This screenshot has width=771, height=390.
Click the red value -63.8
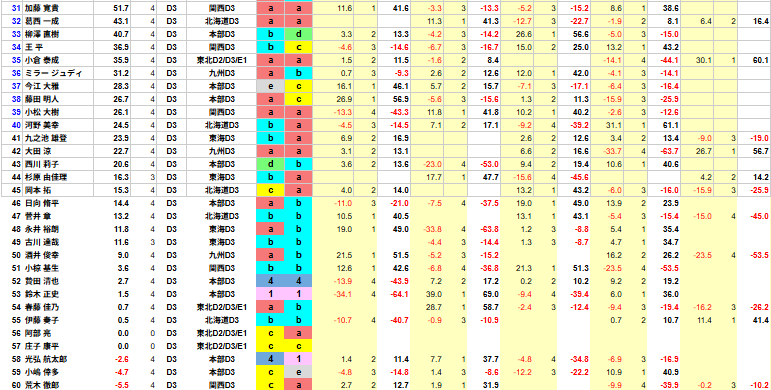490,229
